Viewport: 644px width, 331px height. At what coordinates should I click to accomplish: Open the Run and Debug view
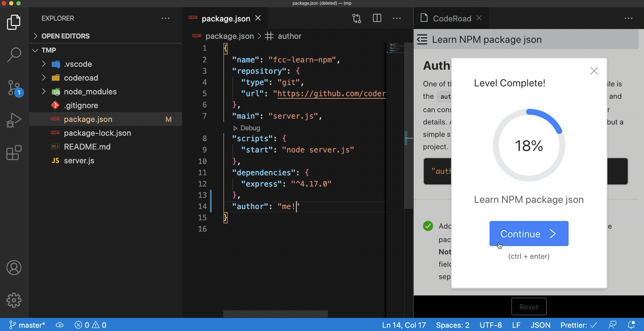tap(14, 120)
